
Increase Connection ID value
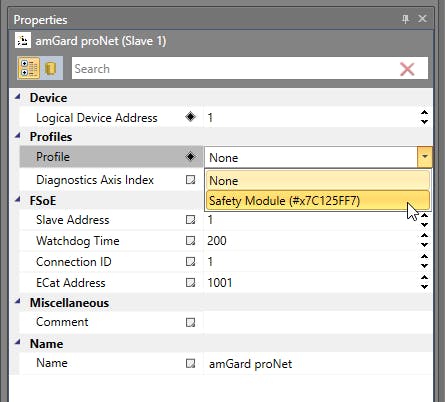(424, 257)
